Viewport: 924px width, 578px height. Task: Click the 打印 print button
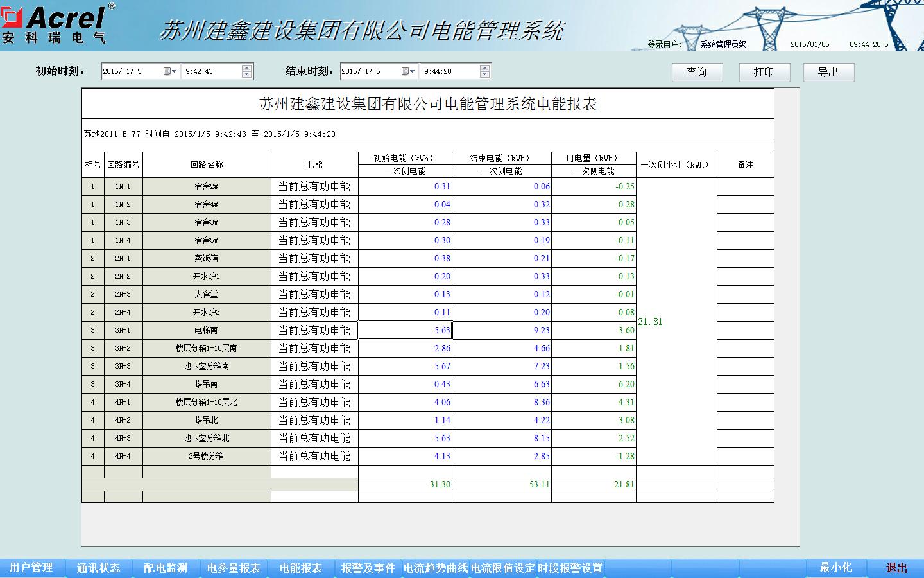tap(764, 72)
